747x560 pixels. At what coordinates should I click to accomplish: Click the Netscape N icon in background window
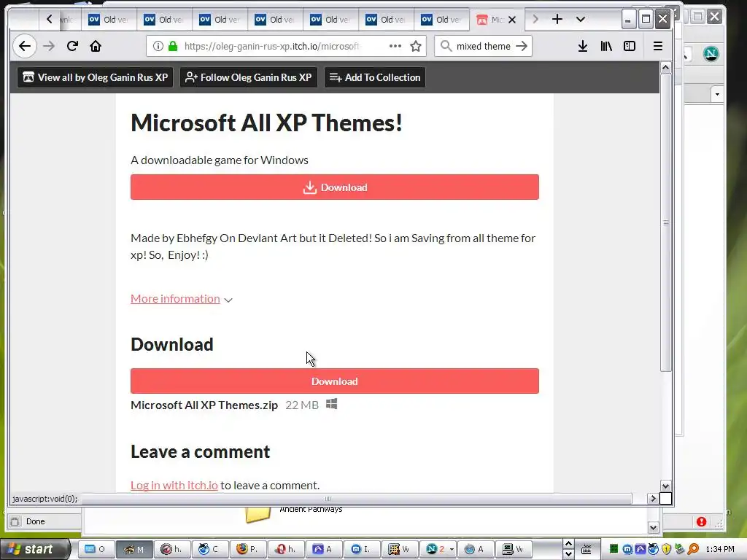711,53
